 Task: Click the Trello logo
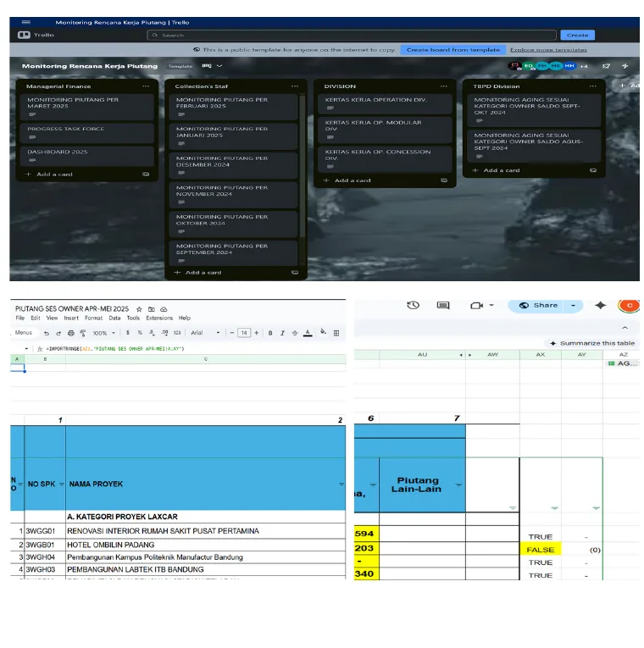(36, 35)
